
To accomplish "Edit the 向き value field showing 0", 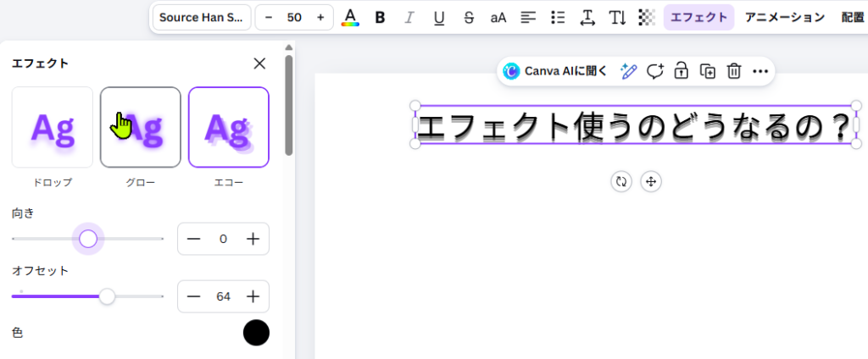I will pyautogui.click(x=223, y=239).
